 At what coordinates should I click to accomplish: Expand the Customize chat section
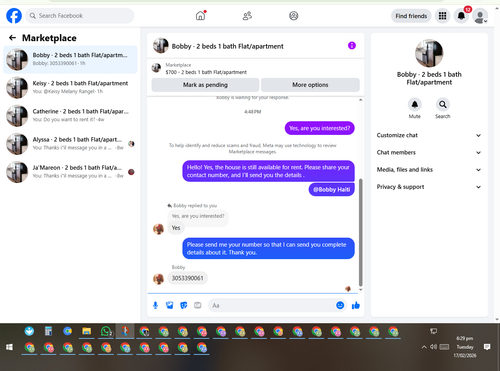click(x=429, y=135)
